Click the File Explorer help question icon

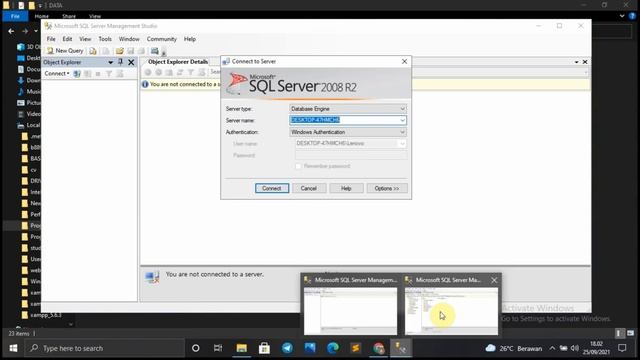click(632, 16)
